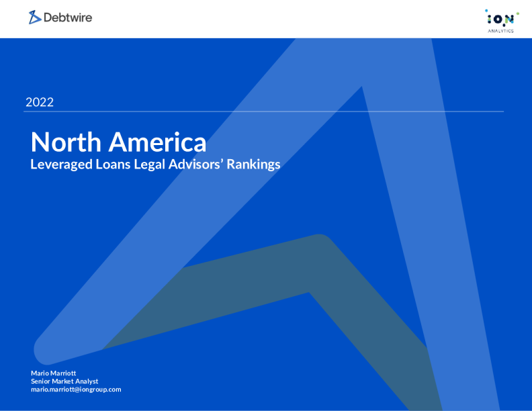
Task: Click the 'North America' heading
Action: 118,142
